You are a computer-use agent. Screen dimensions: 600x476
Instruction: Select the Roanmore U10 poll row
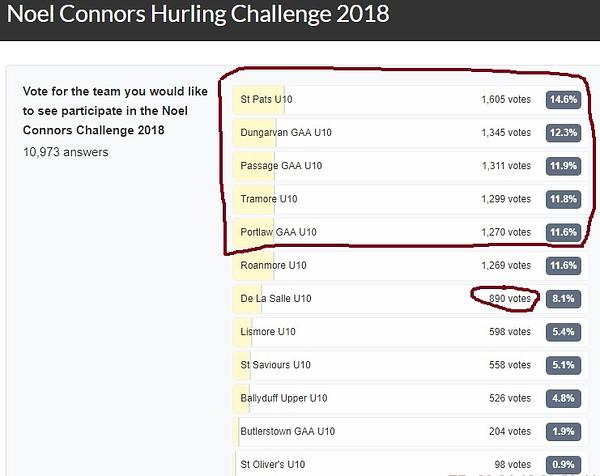(410, 266)
